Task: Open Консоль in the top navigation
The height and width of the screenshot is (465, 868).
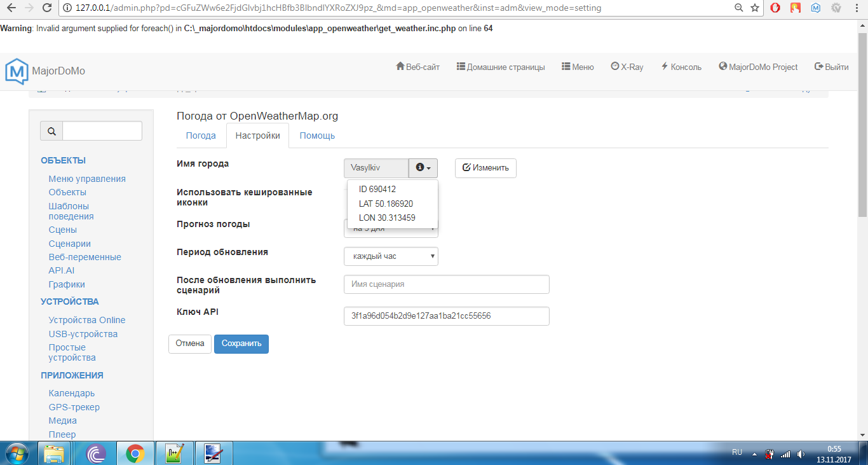Action: pyautogui.click(x=681, y=67)
